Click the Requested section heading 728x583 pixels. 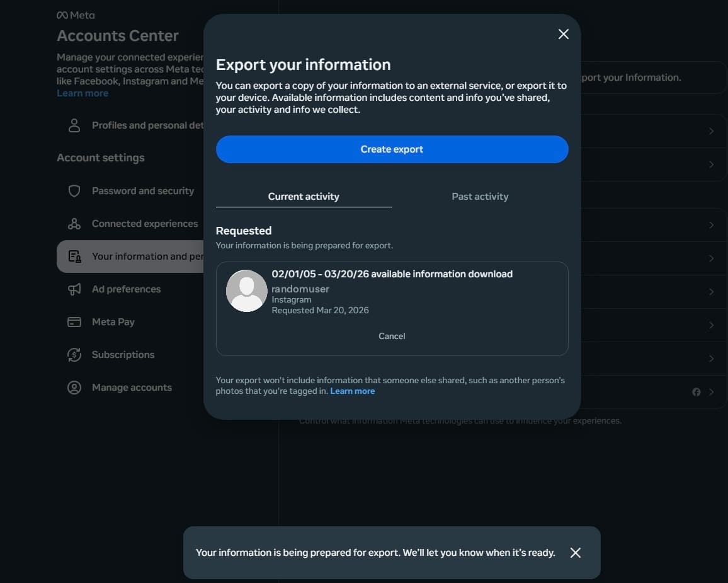(x=244, y=231)
